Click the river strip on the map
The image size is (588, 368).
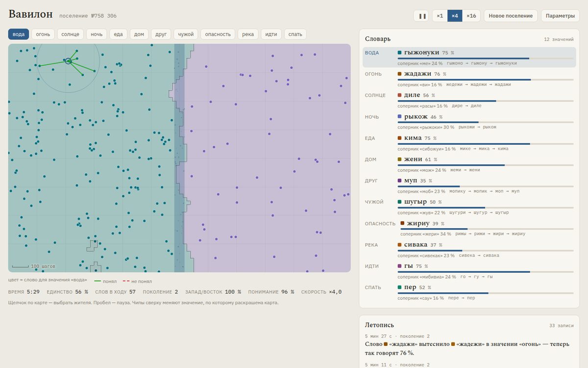pyautogui.click(x=179, y=158)
